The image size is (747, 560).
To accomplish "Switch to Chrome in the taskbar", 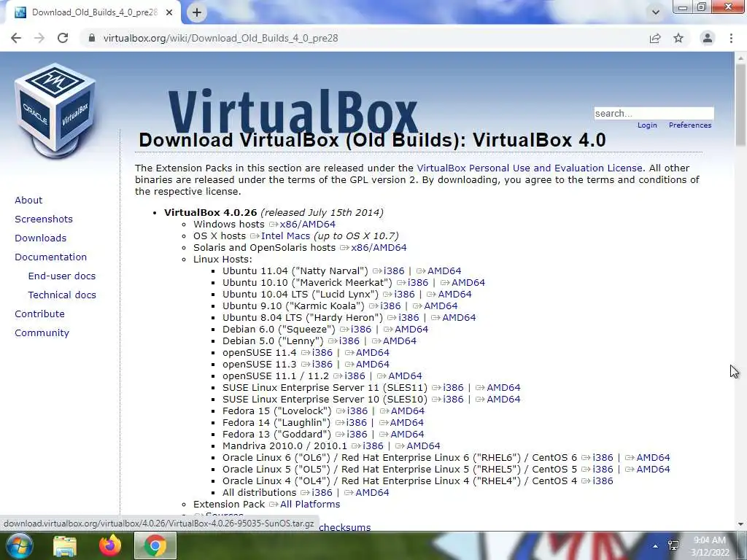I will [155, 545].
